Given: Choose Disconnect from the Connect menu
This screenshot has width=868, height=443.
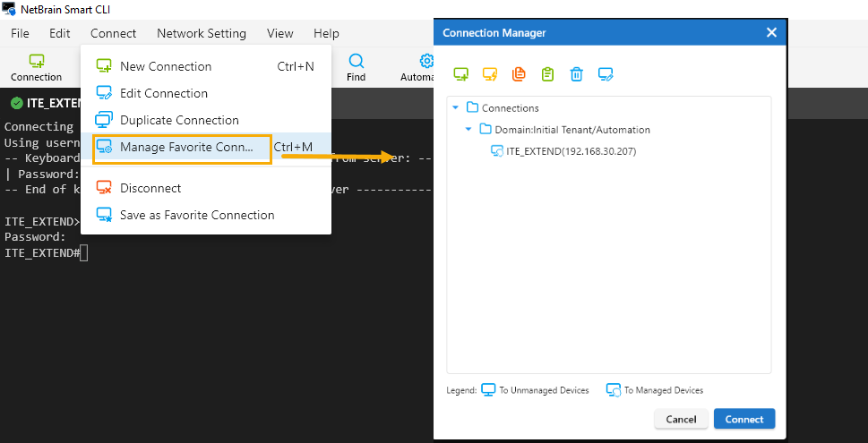Looking at the screenshot, I should 206,188.
